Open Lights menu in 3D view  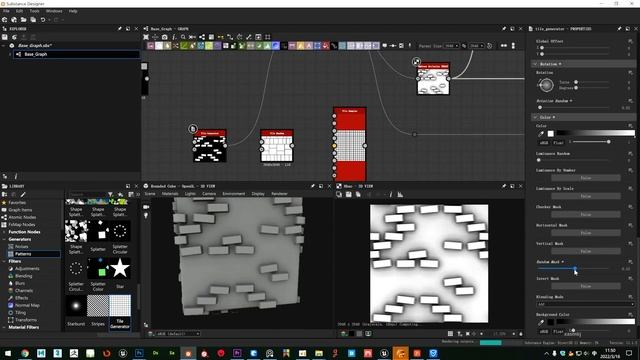pos(190,194)
